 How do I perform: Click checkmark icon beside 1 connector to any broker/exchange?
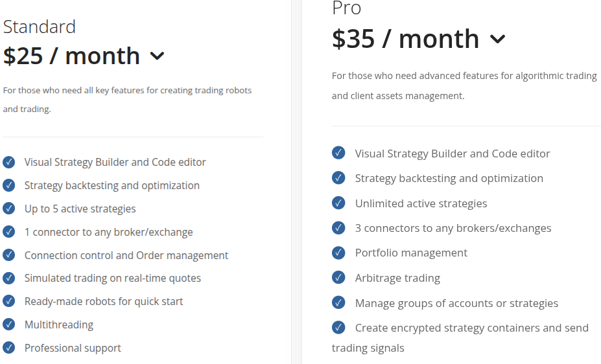click(x=9, y=232)
